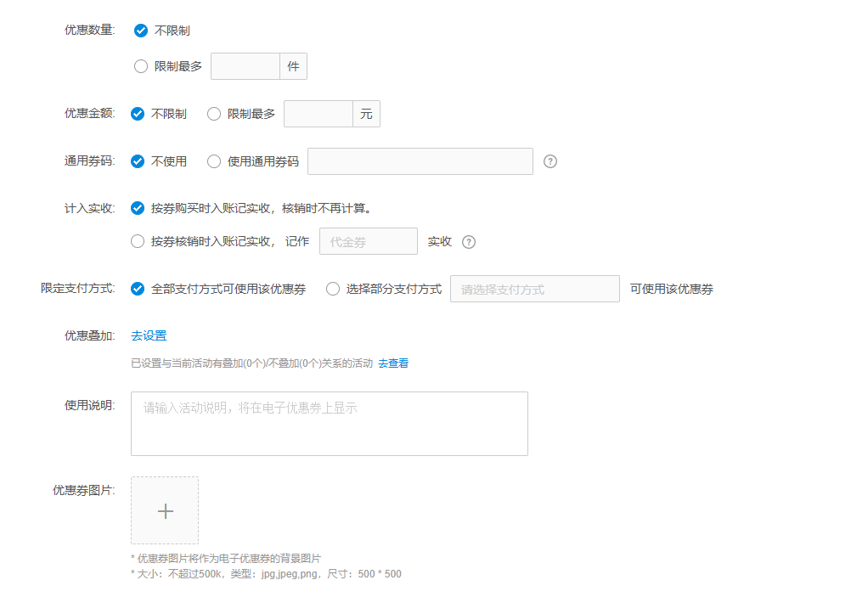Choose 限制最多 option for 优惠金额
Screen dimensions: 868x597
[x=214, y=113]
